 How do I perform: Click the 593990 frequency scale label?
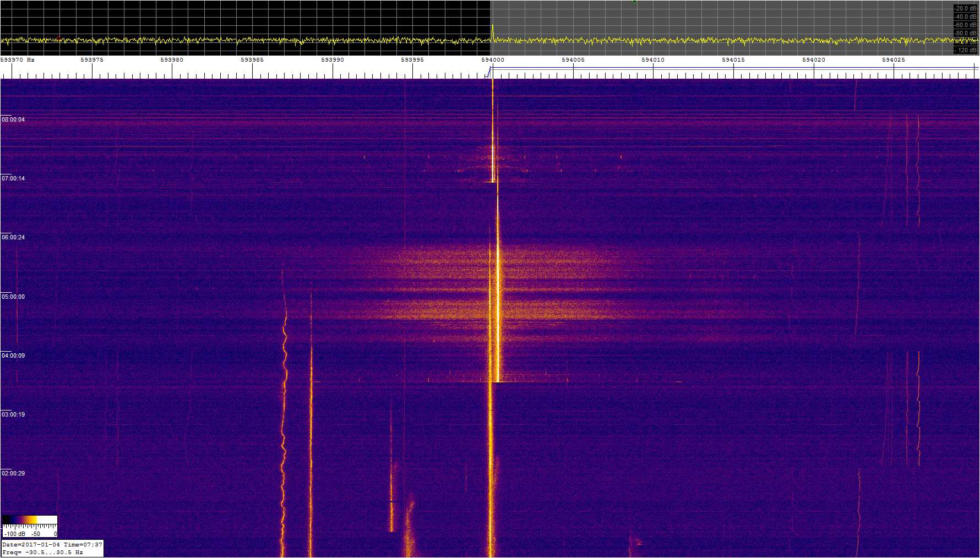coord(333,59)
